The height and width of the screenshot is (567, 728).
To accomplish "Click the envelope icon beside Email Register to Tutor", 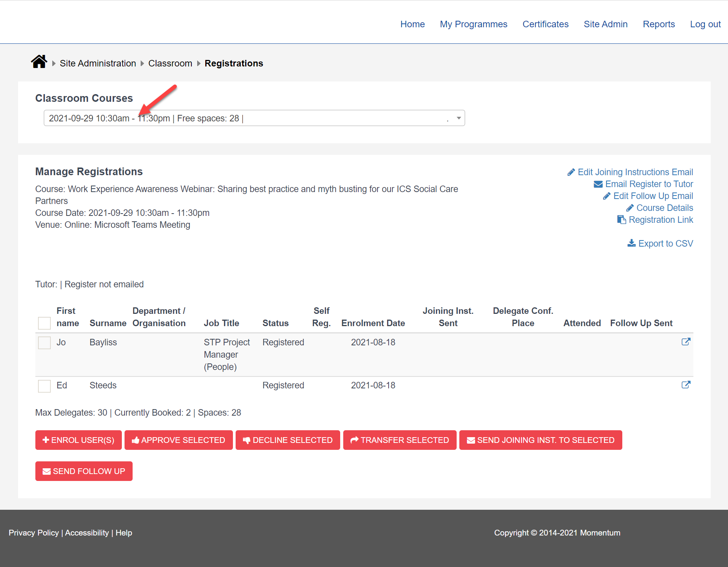I will 598,184.
